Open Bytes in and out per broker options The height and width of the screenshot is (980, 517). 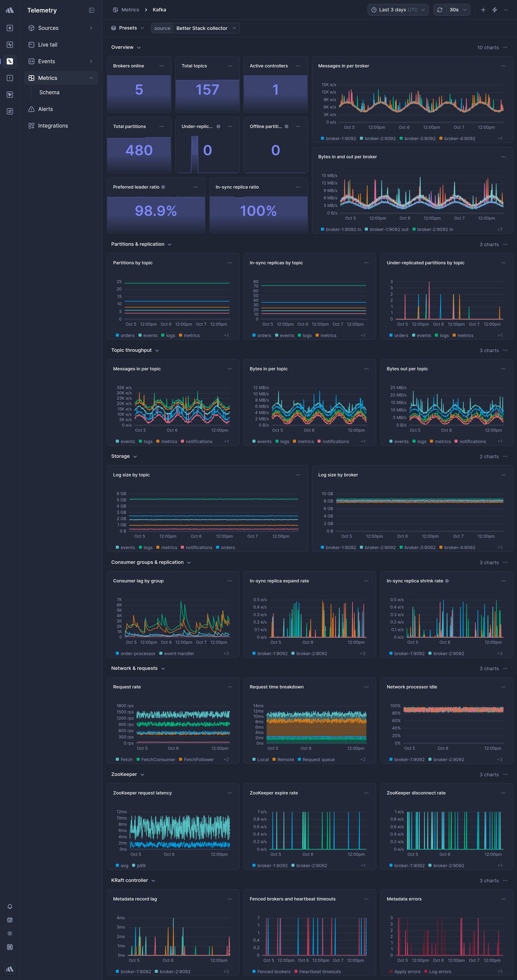pyautogui.click(x=503, y=157)
